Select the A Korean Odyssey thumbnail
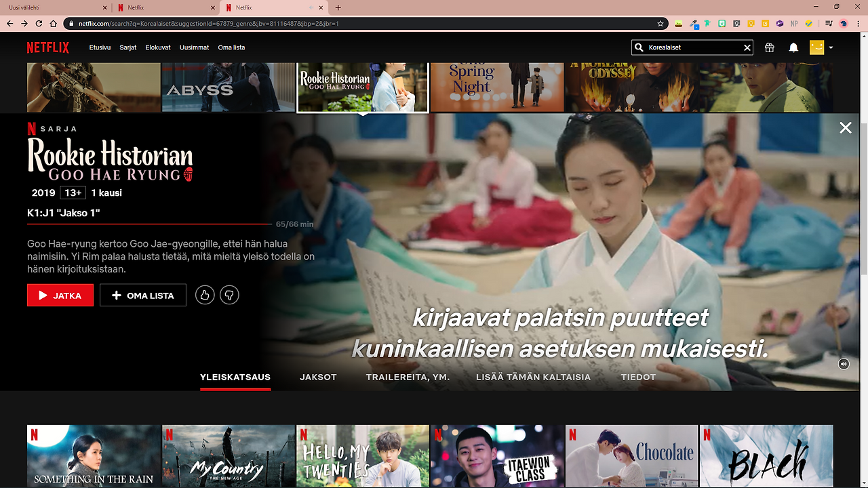 coord(631,87)
